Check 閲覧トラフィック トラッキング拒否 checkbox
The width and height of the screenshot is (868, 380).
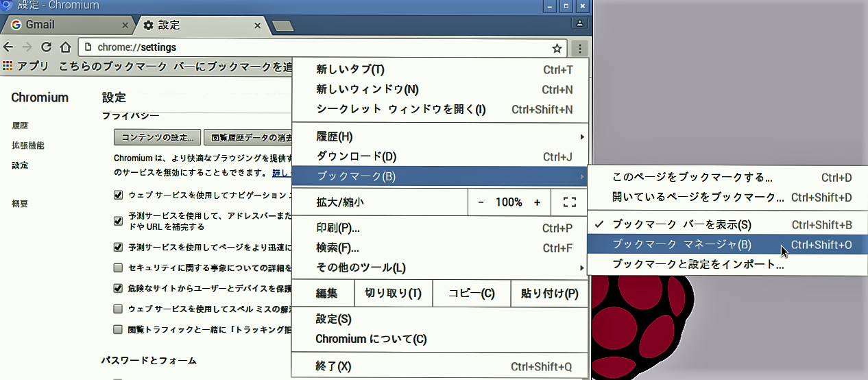point(118,329)
